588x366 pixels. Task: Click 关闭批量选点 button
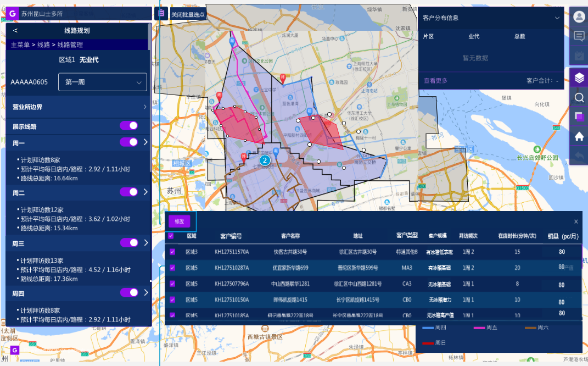[188, 14]
